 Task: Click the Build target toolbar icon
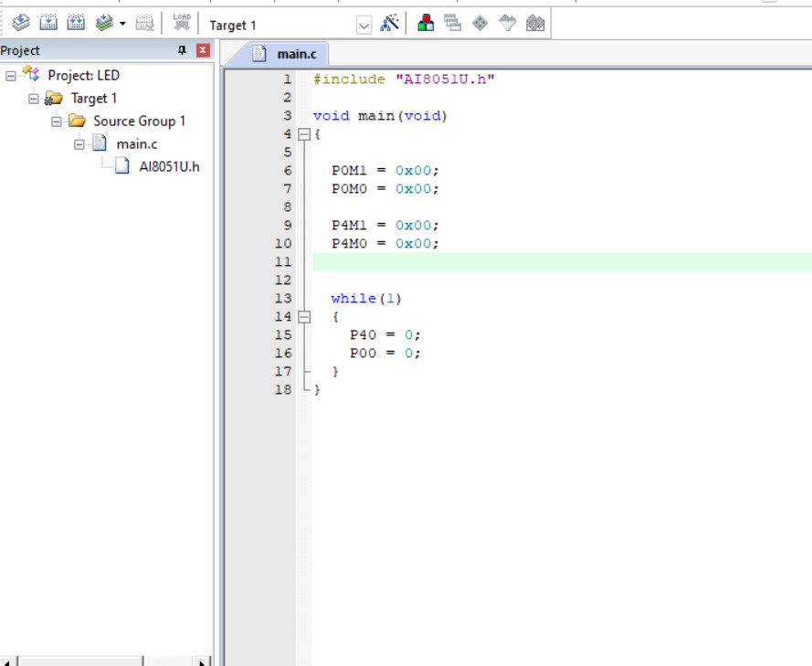tap(48, 23)
